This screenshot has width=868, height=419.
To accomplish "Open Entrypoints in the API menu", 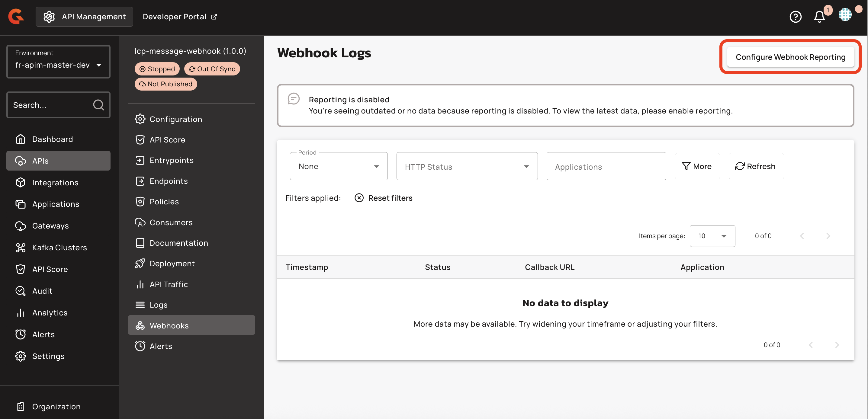I will pyautogui.click(x=171, y=160).
